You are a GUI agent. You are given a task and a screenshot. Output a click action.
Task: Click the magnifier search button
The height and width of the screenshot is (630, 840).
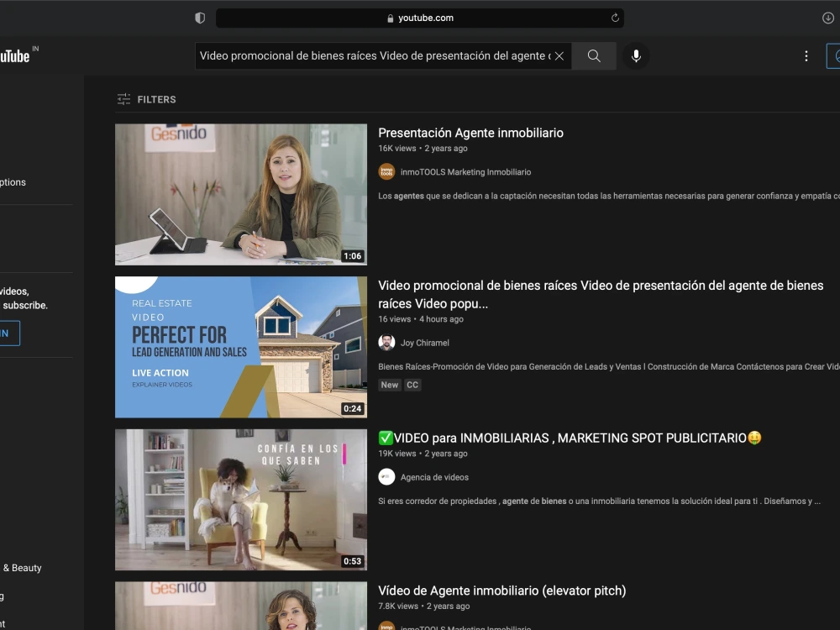(x=594, y=55)
